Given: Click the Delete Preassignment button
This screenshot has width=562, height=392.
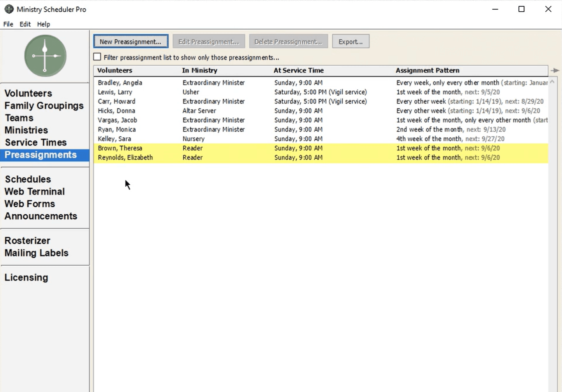Looking at the screenshot, I should click(289, 41).
